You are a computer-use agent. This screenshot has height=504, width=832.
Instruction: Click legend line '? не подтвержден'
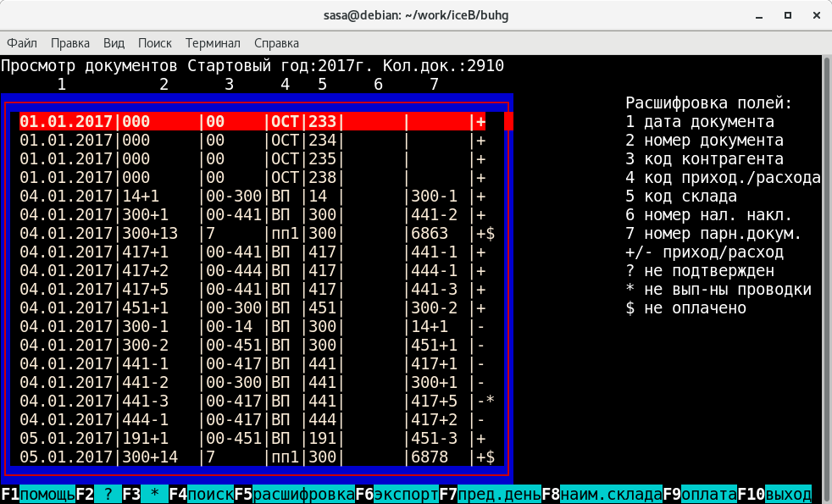(x=699, y=270)
